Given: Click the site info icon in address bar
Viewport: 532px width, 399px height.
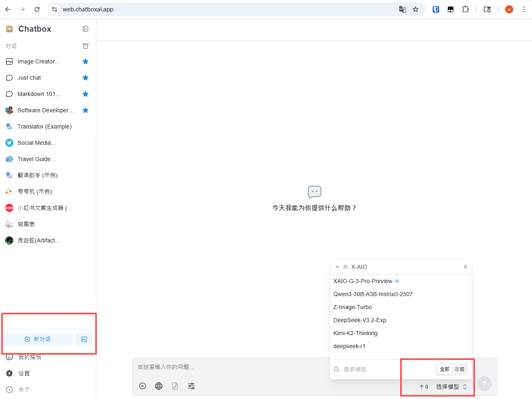Looking at the screenshot, I should tap(55, 9).
